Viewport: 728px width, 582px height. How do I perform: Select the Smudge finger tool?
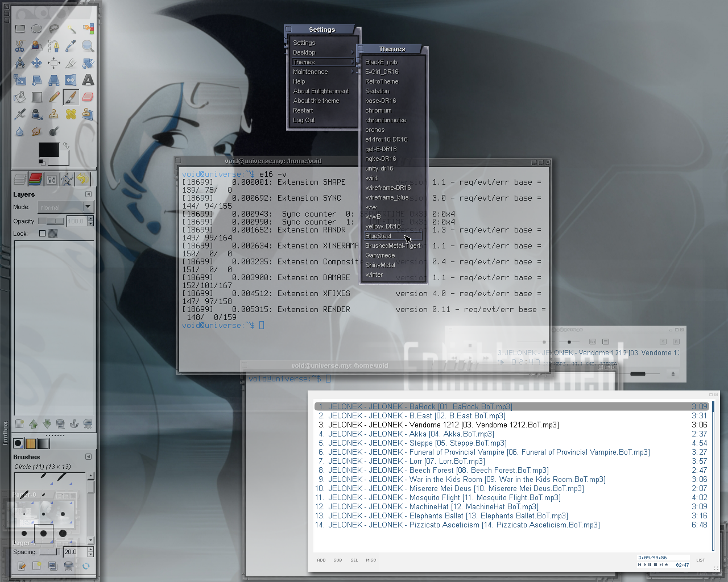[37, 131]
